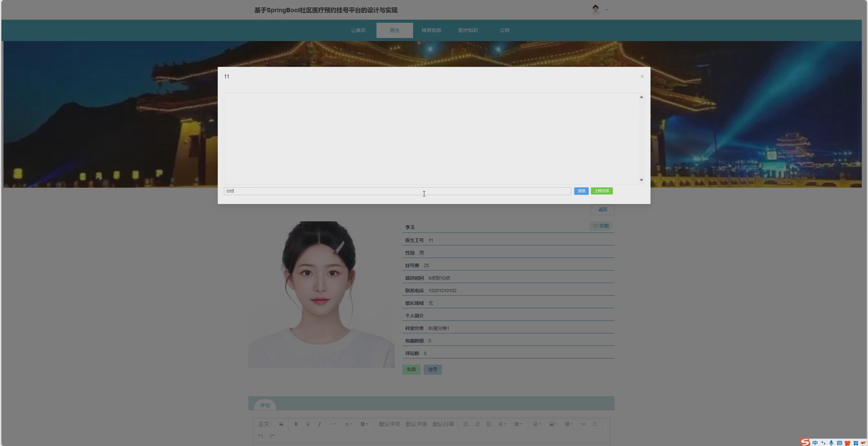Send the chat message with 发送 button

pos(581,191)
